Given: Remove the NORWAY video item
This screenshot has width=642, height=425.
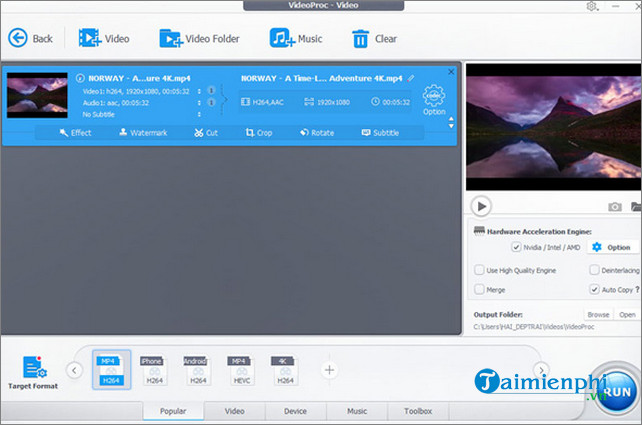Looking at the screenshot, I should 451,72.
